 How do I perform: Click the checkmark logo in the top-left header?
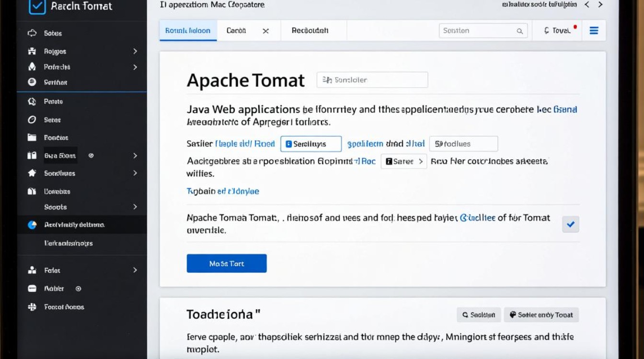click(x=37, y=6)
